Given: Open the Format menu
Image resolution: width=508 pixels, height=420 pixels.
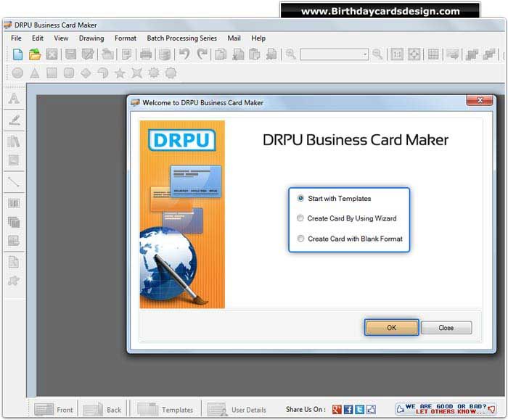Looking at the screenshot, I should tap(126, 38).
